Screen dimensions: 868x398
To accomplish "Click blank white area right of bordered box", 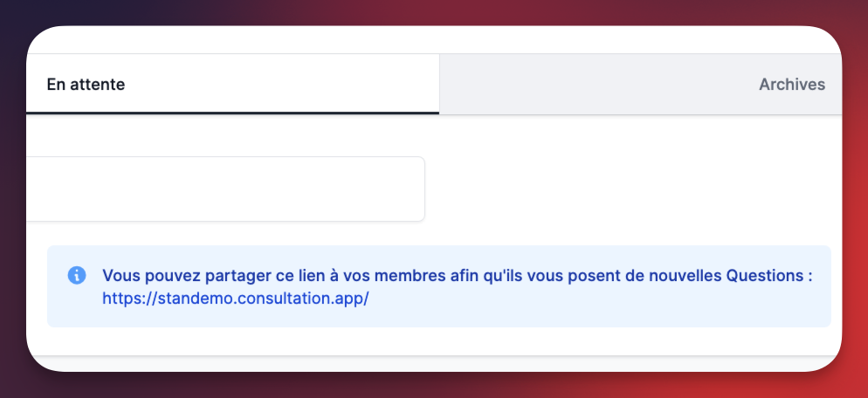I will click(629, 189).
